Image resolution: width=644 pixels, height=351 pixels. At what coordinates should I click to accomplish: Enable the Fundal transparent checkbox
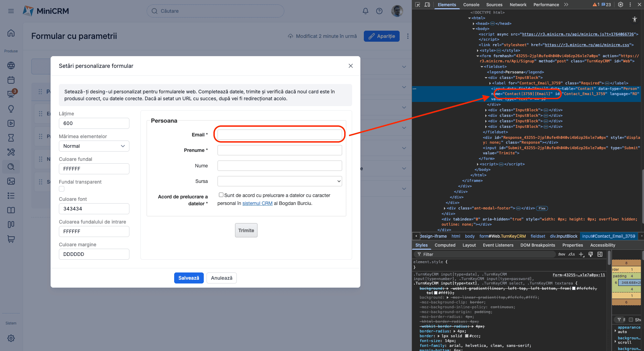tap(62, 189)
